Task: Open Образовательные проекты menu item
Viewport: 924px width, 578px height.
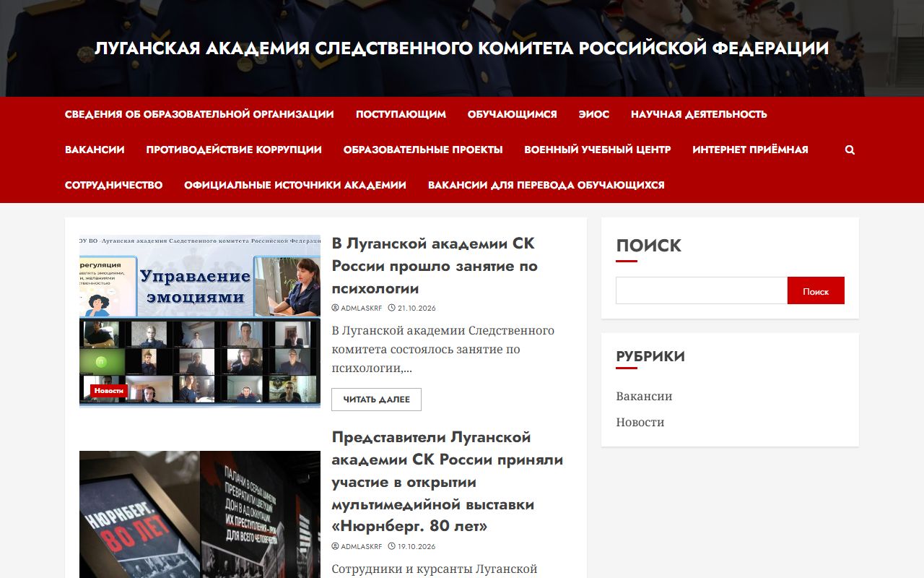Action: pyautogui.click(x=423, y=150)
